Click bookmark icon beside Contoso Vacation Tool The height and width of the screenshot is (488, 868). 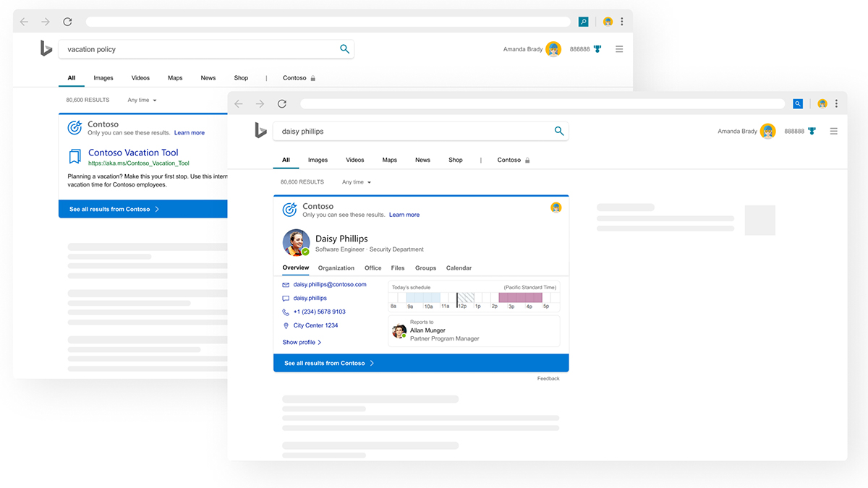click(x=75, y=156)
